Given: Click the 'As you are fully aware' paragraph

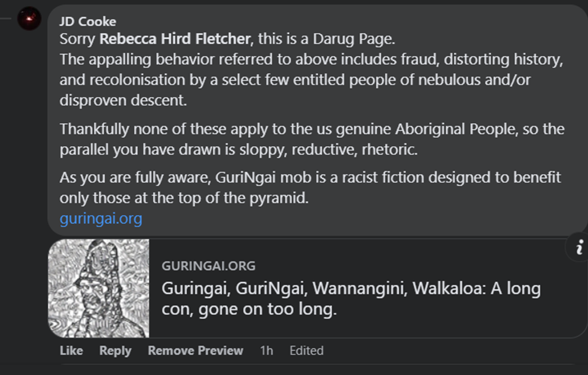Looking at the screenshot, I should point(310,187).
